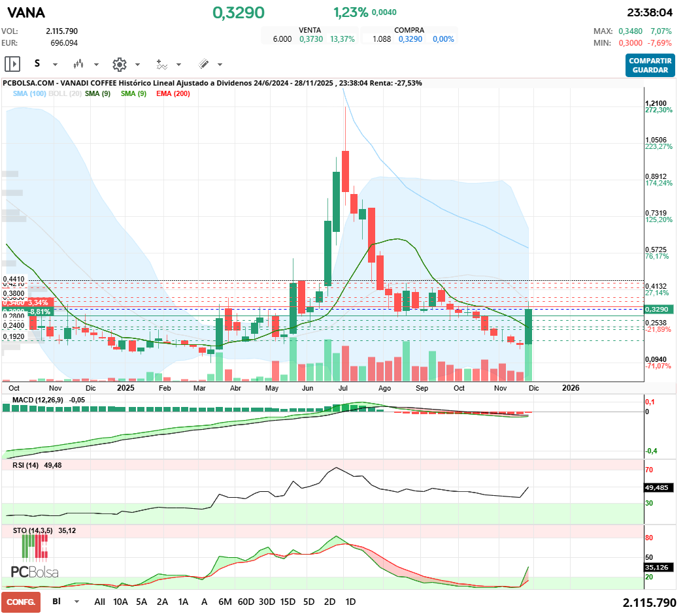Click the COMPARTIR GUARDAR button
The width and height of the screenshot is (685, 616).
tap(650, 65)
